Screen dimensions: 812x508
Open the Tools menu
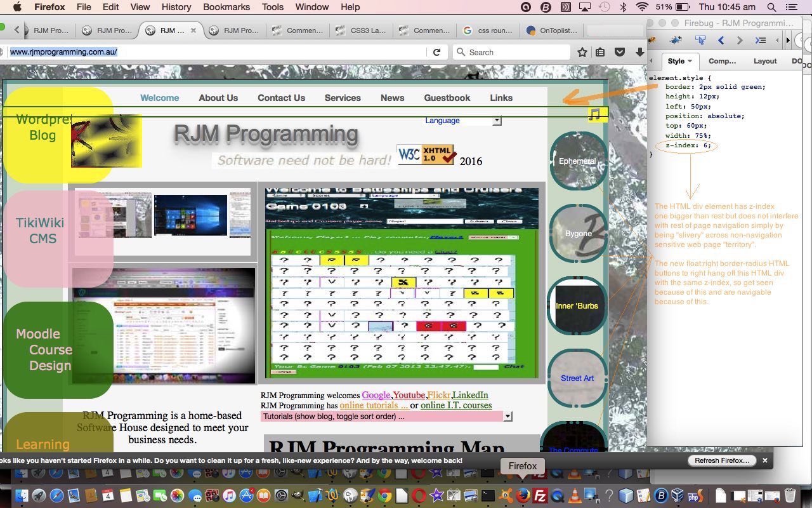[273, 7]
